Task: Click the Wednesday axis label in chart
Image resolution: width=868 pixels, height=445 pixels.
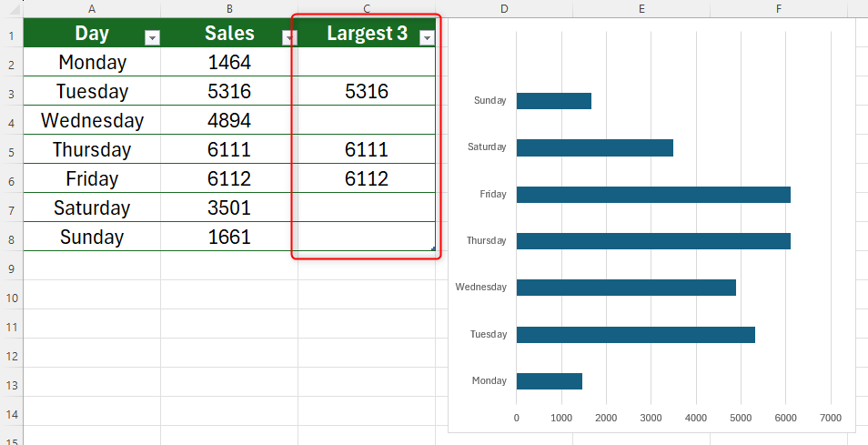Action: click(x=481, y=288)
